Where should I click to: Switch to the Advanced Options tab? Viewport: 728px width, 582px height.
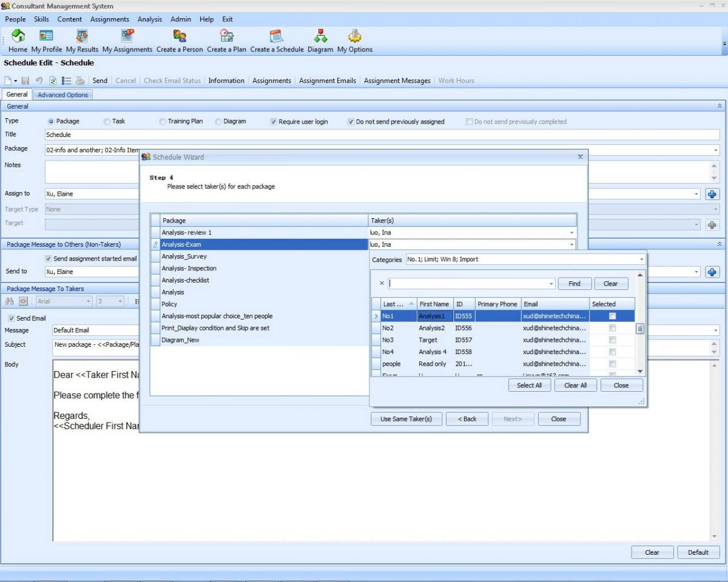point(62,95)
